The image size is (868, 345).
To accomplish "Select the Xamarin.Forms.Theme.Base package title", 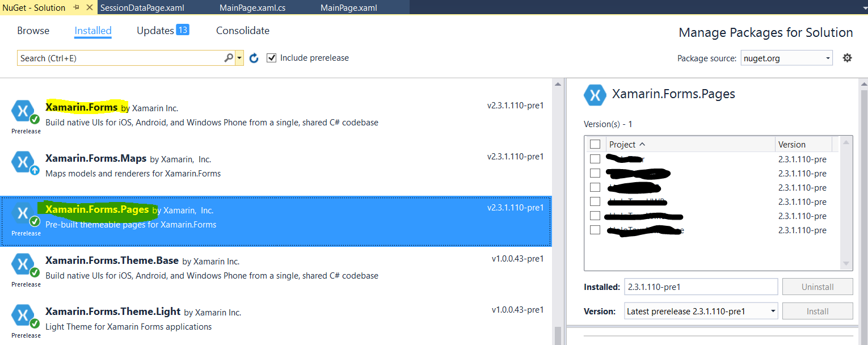I will tap(112, 261).
